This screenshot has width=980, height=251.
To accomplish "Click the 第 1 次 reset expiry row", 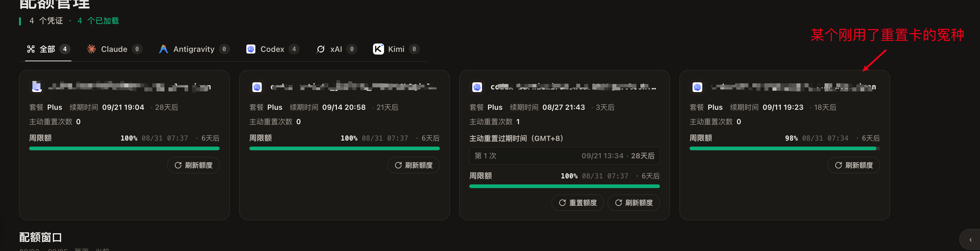I will click(565, 156).
